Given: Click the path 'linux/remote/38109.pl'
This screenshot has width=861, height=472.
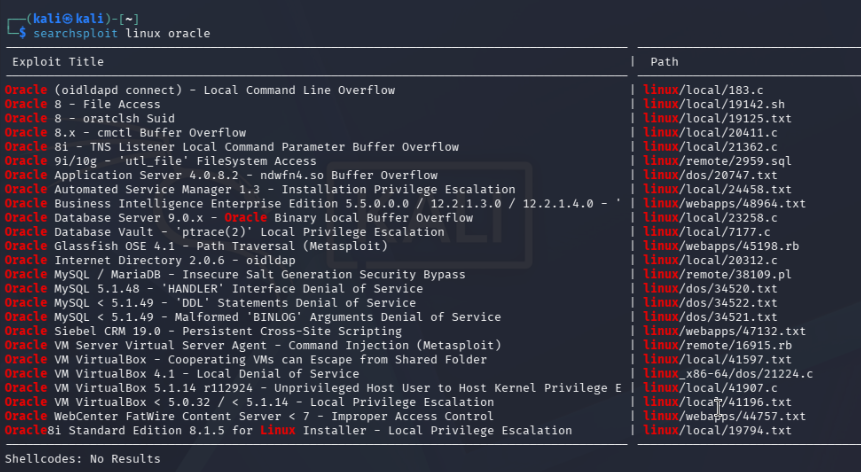Looking at the screenshot, I should click(718, 275).
